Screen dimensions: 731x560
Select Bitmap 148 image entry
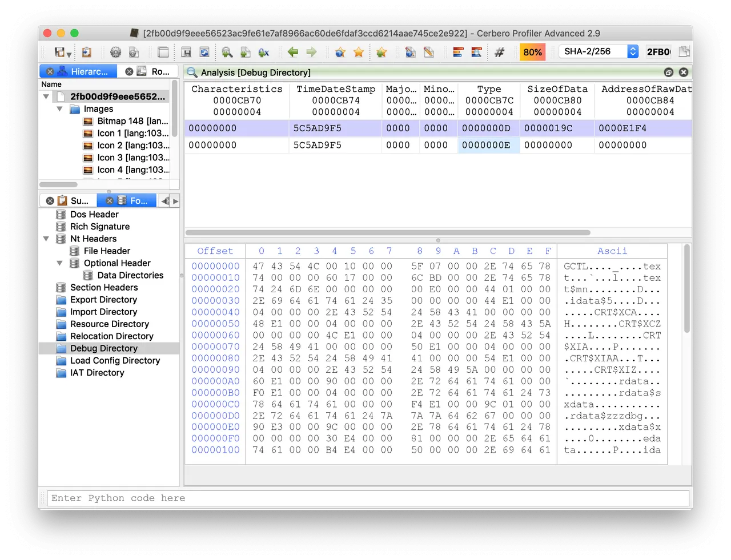(126, 121)
